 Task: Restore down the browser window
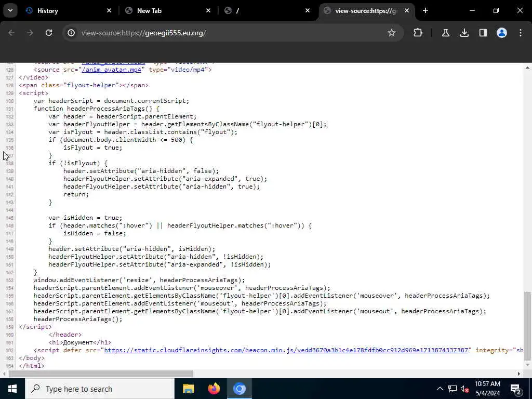pyautogui.click(x=496, y=10)
